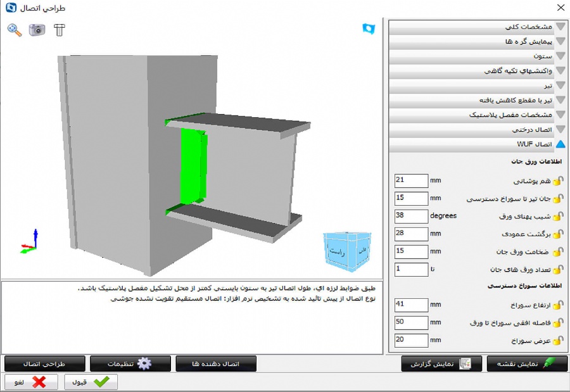Click the bolt icon in viewport toolbar
This screenshot has height=392, width=570.
tap(60, 30)
